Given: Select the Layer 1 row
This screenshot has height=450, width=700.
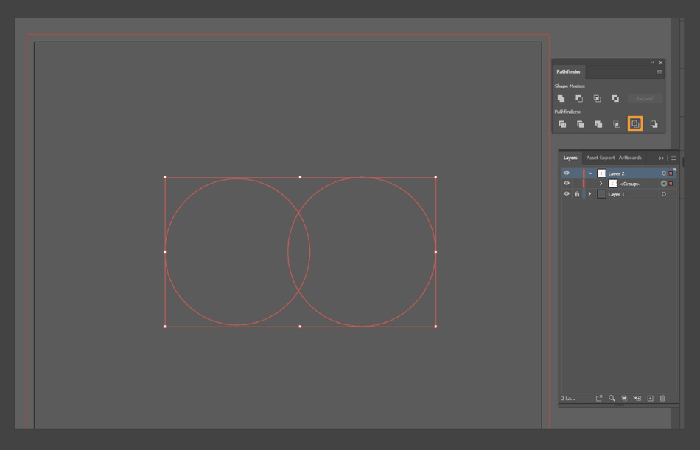Looking at the screenshot, I should coord(619,194).
